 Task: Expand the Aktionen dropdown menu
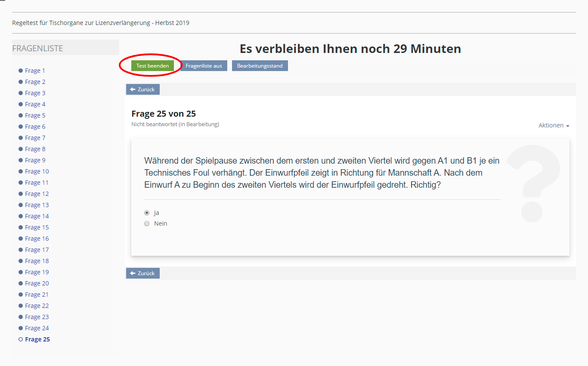coord(554,125)
